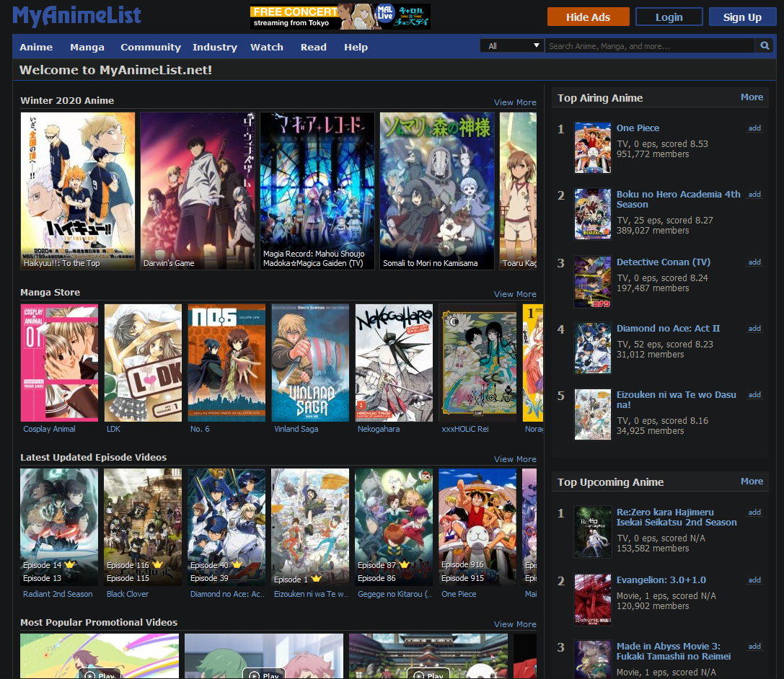The image size is (784, 679).
Task: Click Detective Conan poster icon in Top Airing
Action: tap(593, 282)
